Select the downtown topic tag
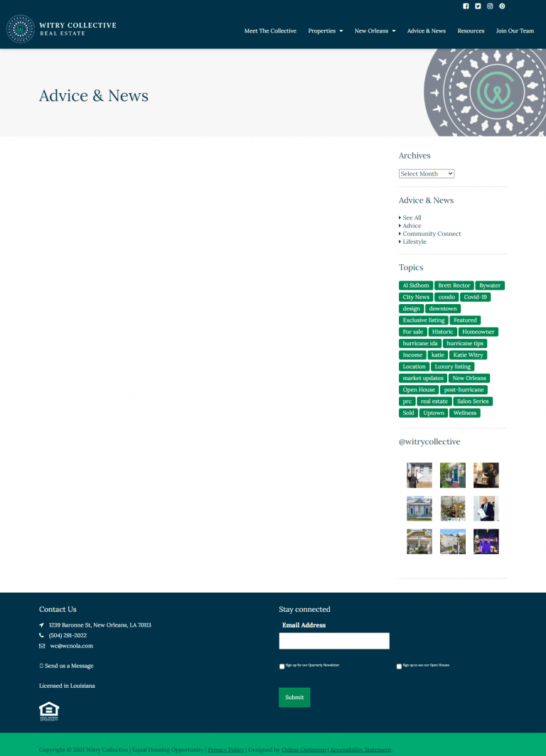This screenshot has width=546, height=756. (x=443, y=308)
